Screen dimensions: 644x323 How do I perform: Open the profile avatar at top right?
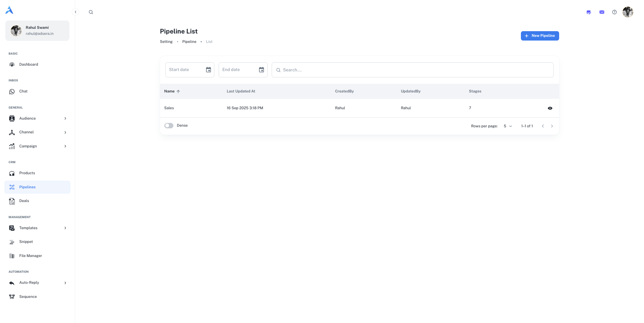coord(628,12)
